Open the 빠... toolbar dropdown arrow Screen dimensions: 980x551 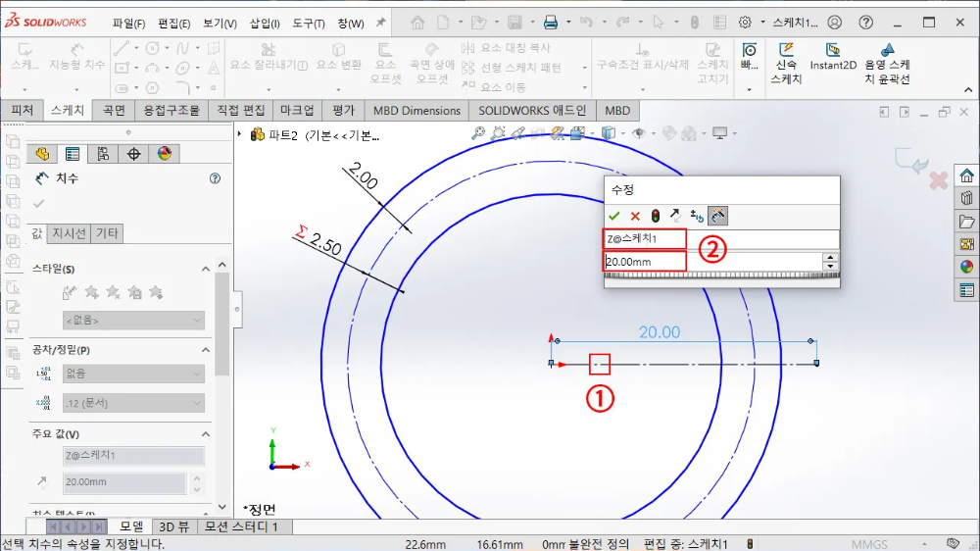(749, 90)
